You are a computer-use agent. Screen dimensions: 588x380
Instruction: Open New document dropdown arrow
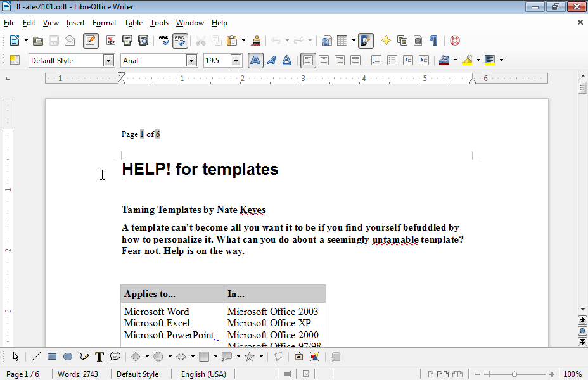coord(26,41)
